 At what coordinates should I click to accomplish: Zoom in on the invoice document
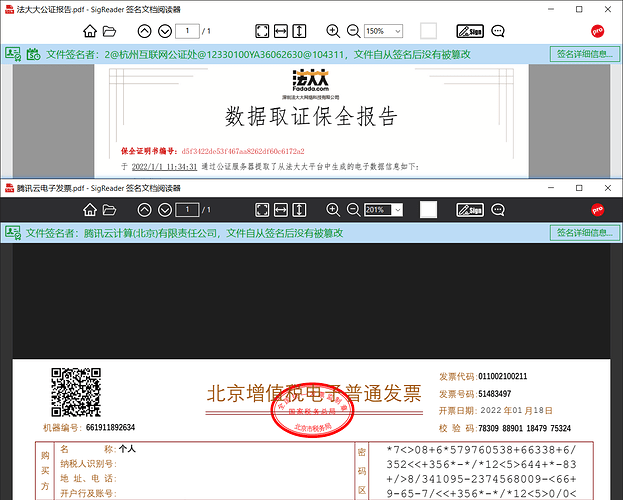333,209
